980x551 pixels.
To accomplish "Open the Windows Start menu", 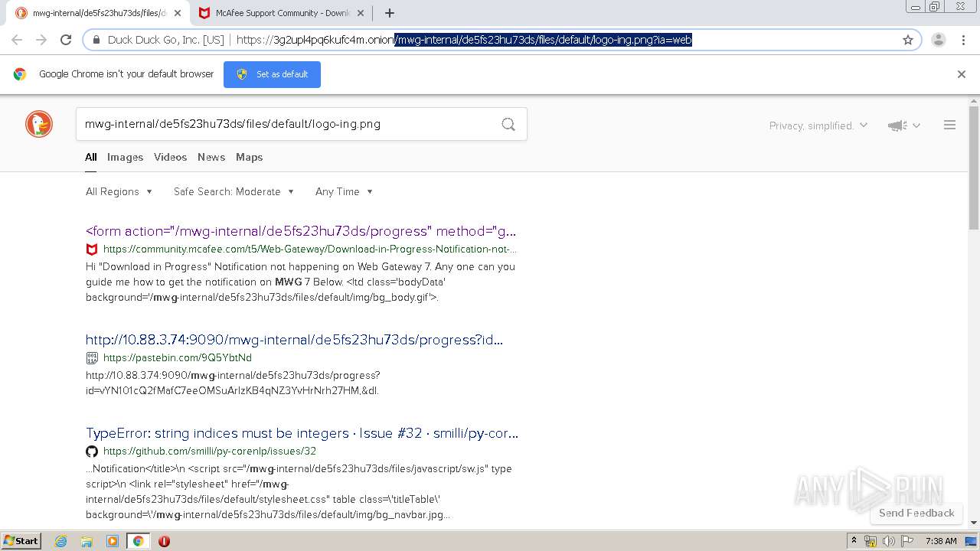I will tap(21, 540).
